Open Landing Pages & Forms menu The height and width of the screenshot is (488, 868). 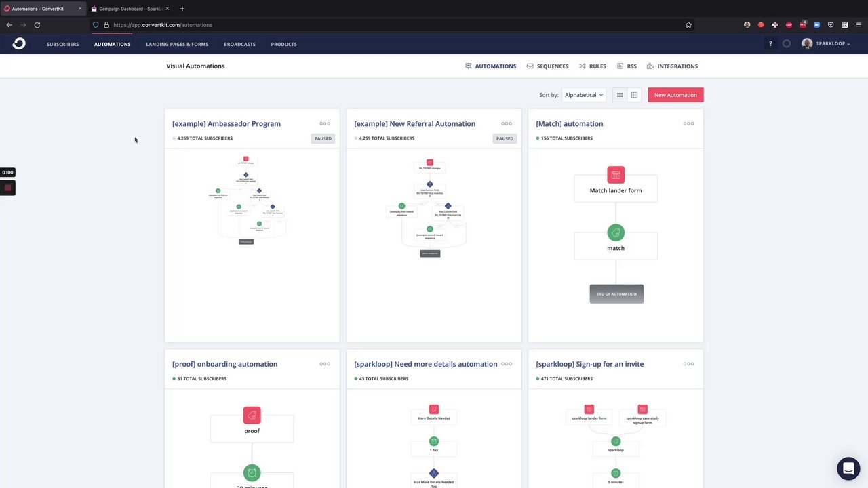point(177,44)
